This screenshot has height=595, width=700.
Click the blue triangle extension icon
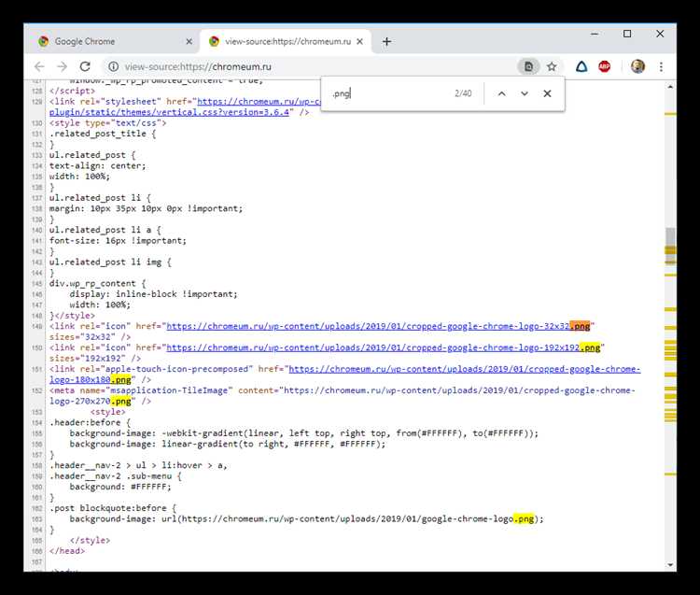tap(581, 66)
